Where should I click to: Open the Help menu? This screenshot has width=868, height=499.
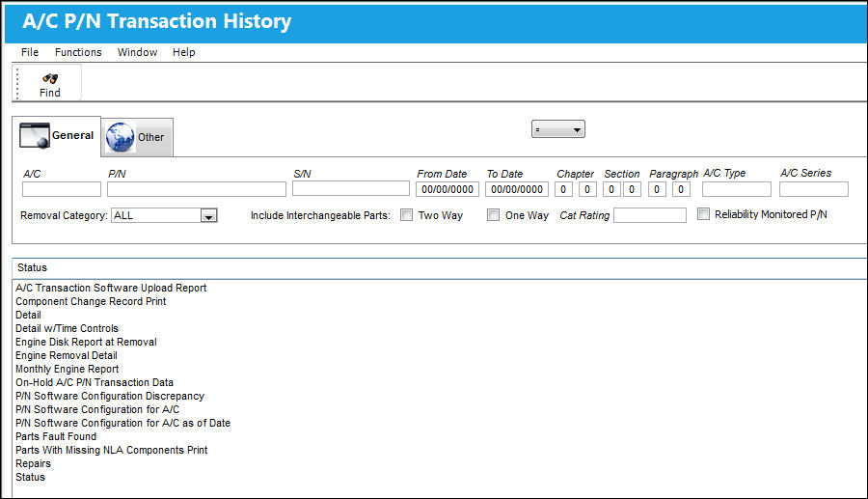184,52
